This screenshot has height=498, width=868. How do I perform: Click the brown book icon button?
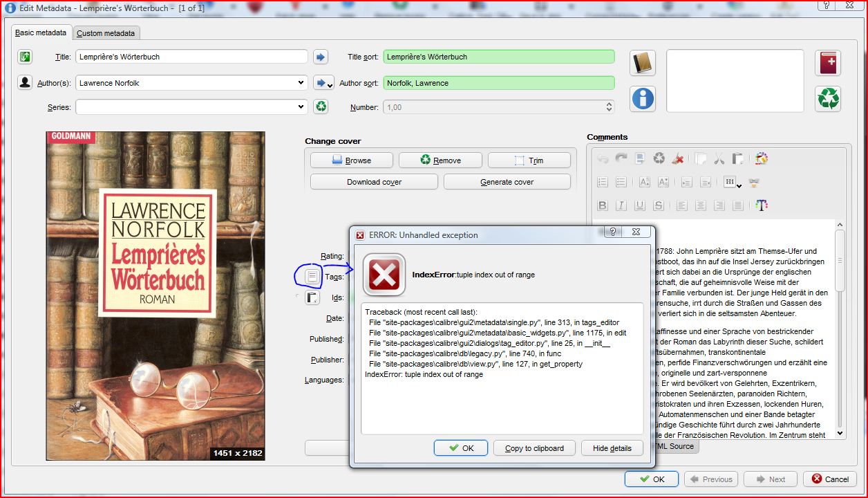[x=643, y=64]
